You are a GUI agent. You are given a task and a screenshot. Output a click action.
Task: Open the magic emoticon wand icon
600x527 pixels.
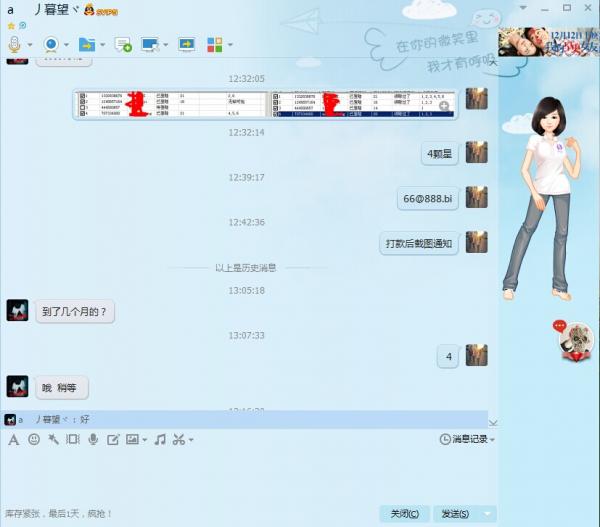[x=53, y=439]
